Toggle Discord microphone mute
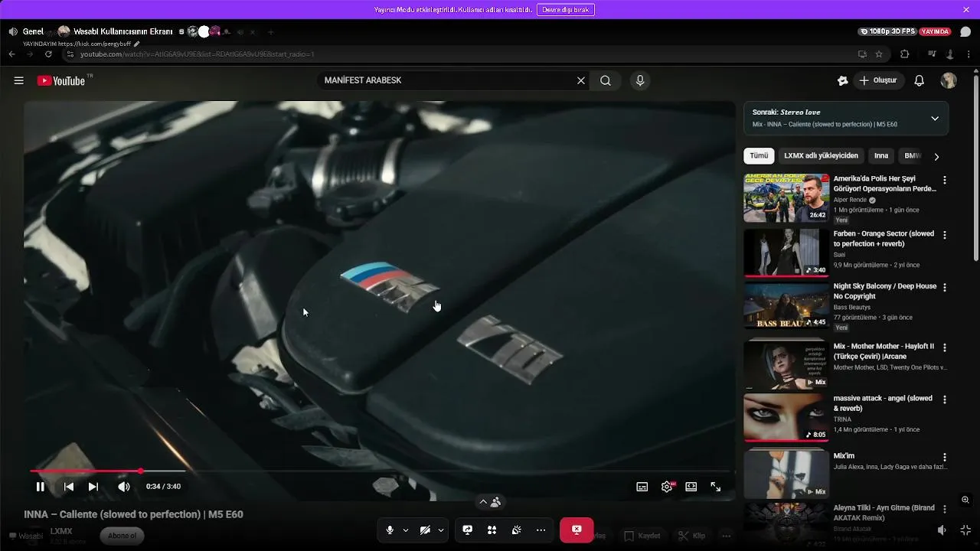 390,530
